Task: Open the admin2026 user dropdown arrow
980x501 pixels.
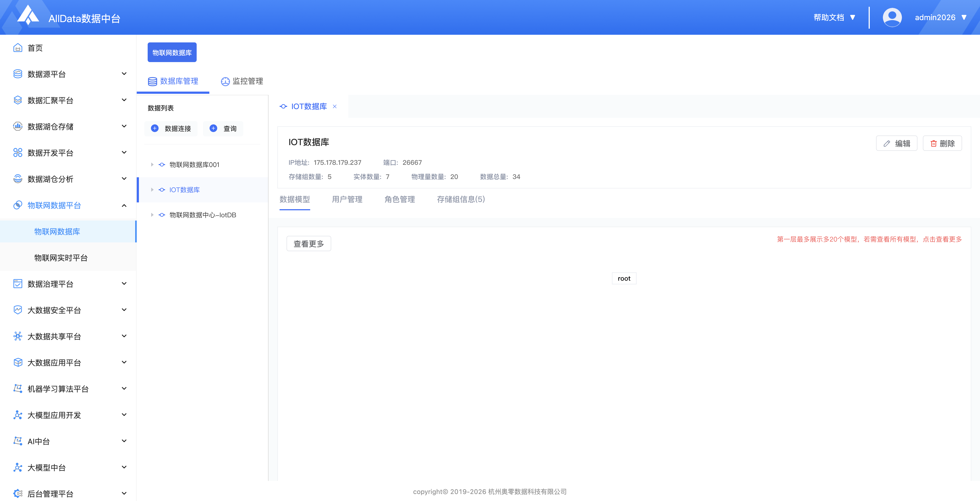Action: 964,17
